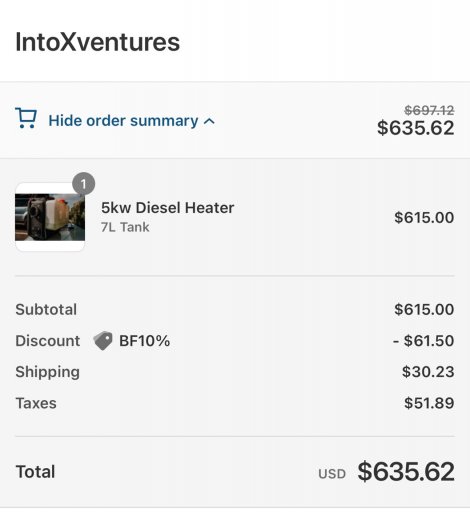Click the Shipping row label

48,372
